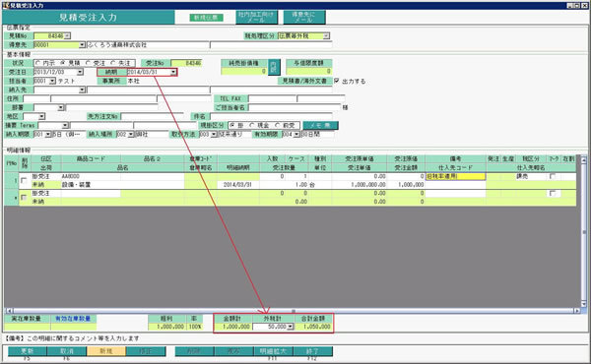
Task: Expand the 得意先 code dropdown
Action: pos(82,45)
